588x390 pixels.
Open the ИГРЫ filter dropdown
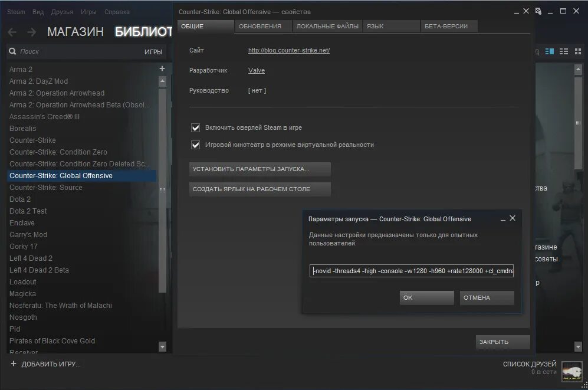click(153, 52)
